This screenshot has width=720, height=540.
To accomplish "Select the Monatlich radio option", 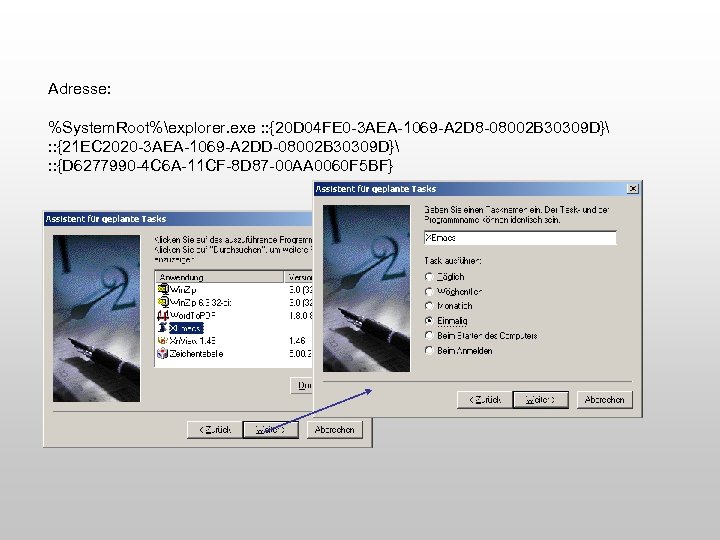I will pyautogui.click(x=429, y=306).
